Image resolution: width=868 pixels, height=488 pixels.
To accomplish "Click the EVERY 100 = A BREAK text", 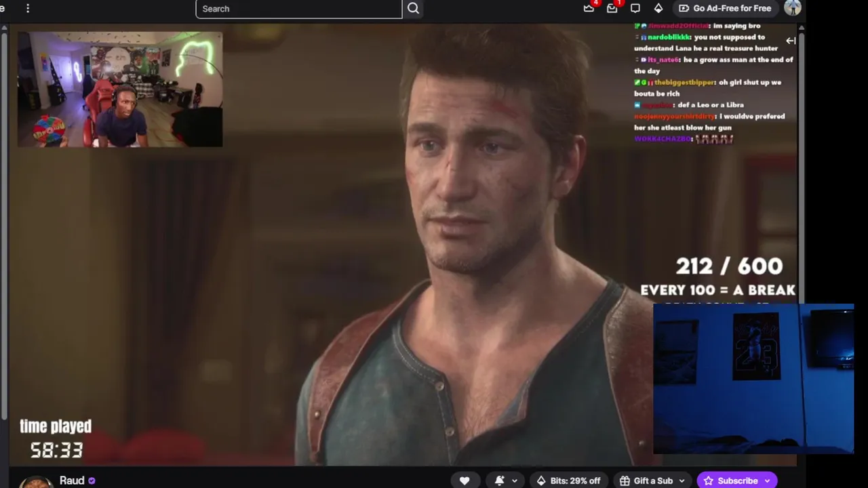I will [717, 290].
